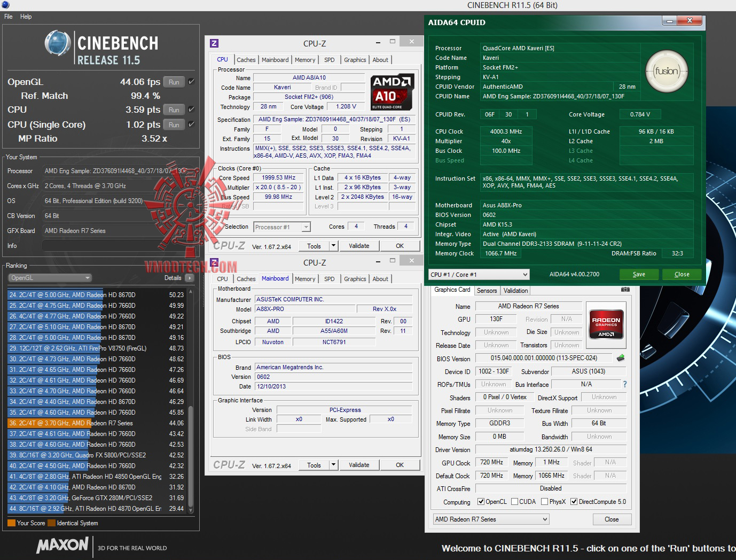Open the AMD Radeon R7 Series card dropdown
Viewport: 736px width, 560px height.
pyautogui.click(x=491, y=519)
